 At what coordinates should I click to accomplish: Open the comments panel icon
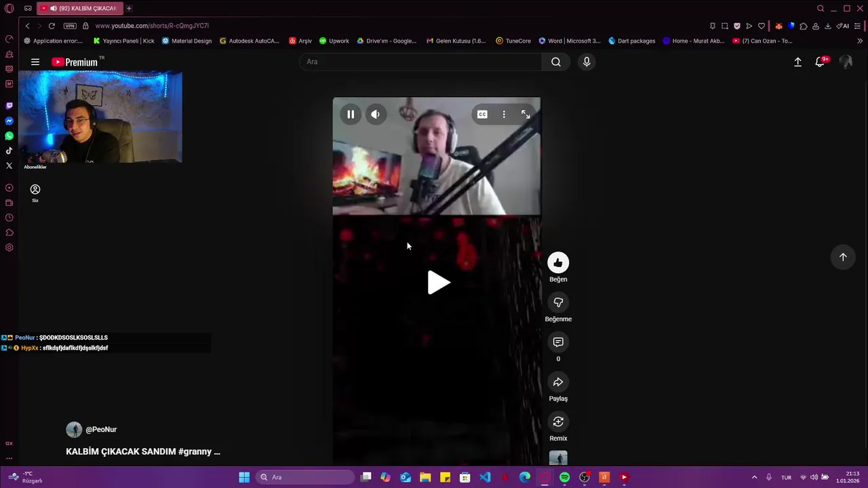point(558,342)
